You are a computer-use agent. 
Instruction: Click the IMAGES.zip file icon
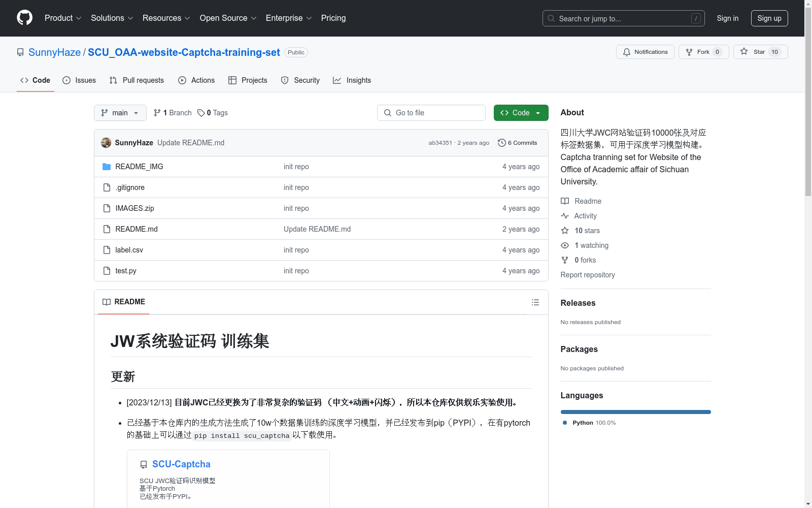click(x=107, y=208)
